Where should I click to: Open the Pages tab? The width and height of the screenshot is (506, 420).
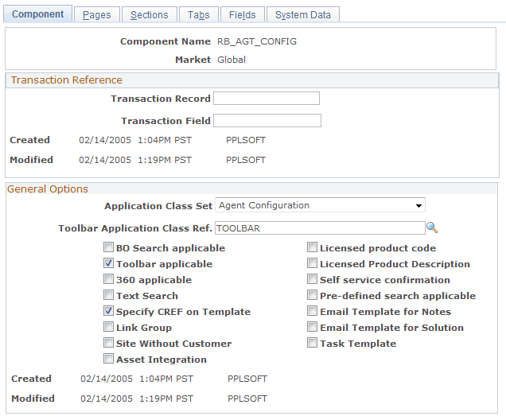coord(96,15)
